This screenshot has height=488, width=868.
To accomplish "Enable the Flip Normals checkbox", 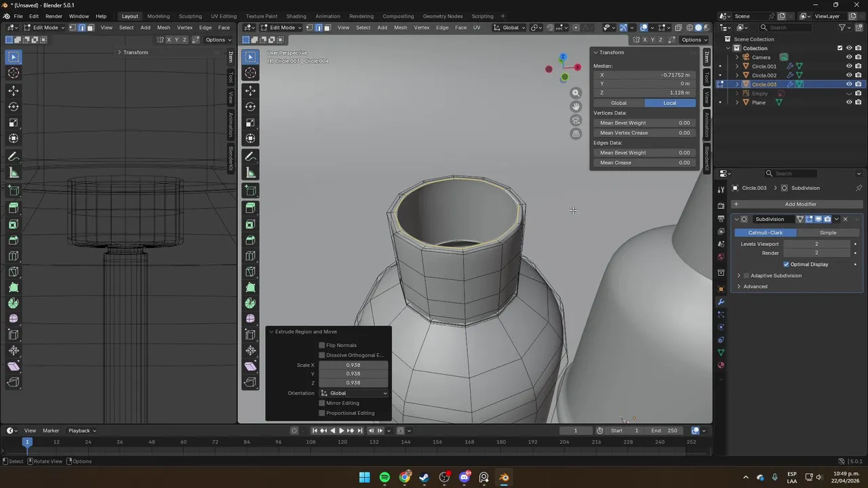I will click(322, 345).
